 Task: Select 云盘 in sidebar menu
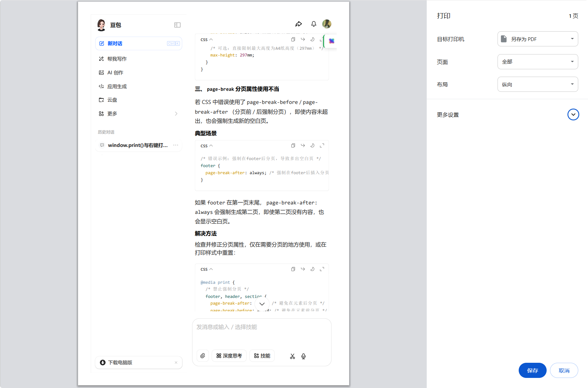pos(112,100)
